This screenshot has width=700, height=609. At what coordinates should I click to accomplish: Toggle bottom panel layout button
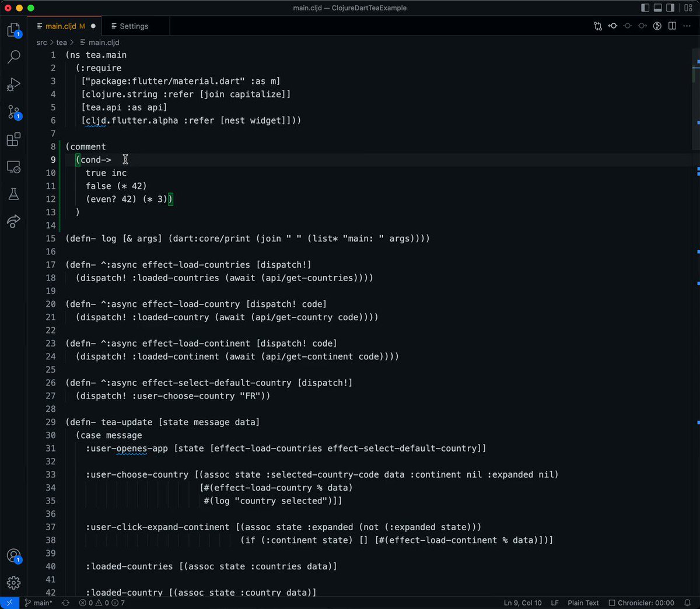pos(658,8)
